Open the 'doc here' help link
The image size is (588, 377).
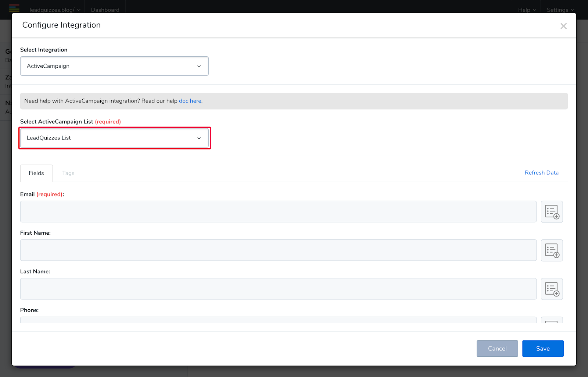click(x=190, y=101)
